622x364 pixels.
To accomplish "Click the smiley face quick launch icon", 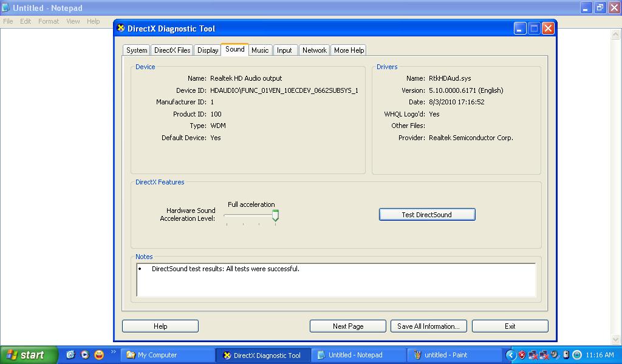I will tap(98, 355).
